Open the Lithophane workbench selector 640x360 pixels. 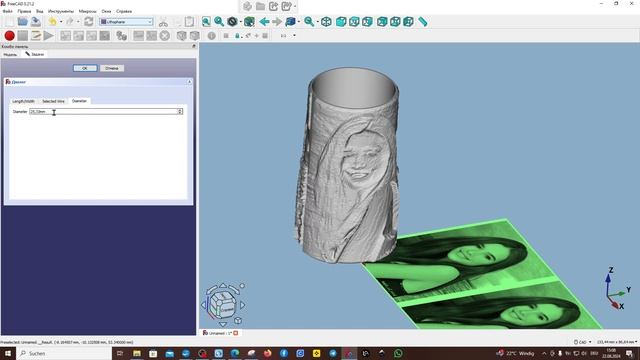[126, 22]
